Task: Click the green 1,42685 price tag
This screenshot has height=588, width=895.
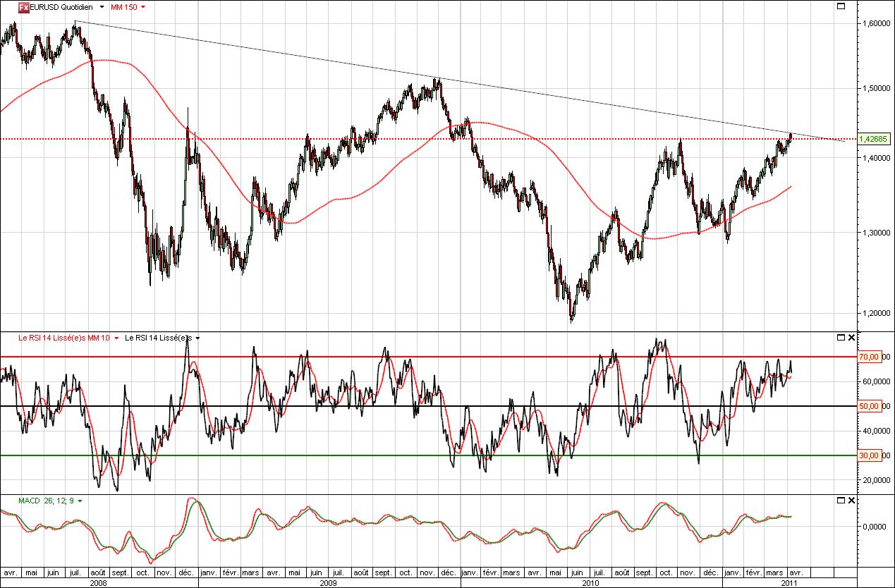Action: [875, 138]
